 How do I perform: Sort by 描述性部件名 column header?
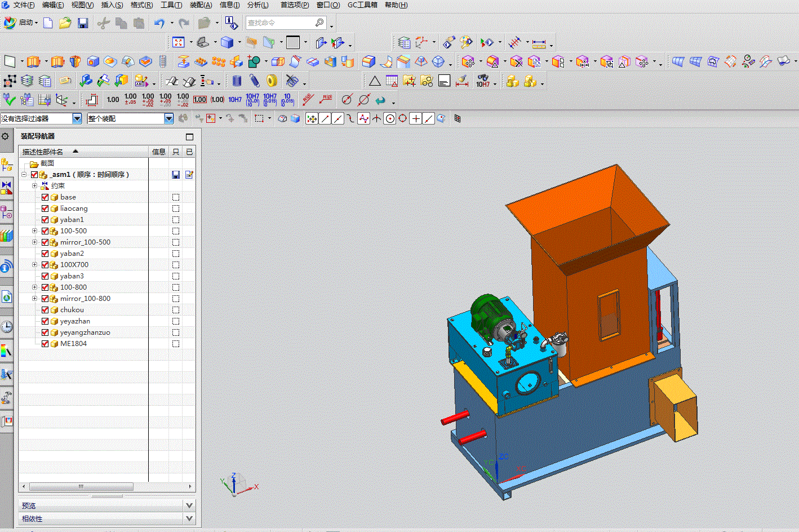coord(43,152)
